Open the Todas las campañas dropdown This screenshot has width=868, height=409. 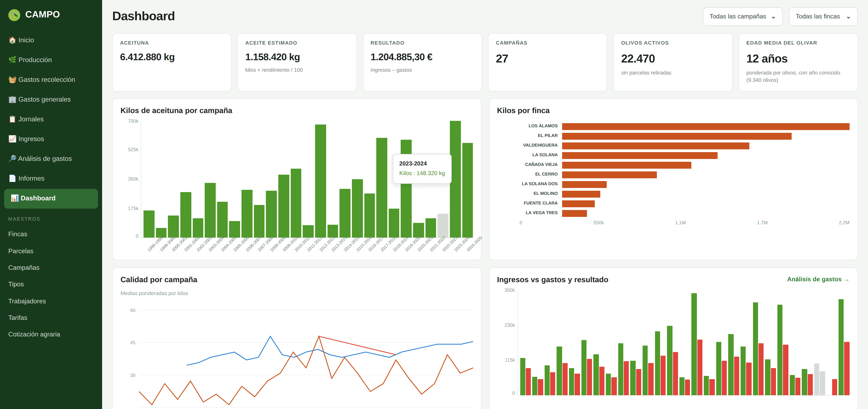[742, 17]
